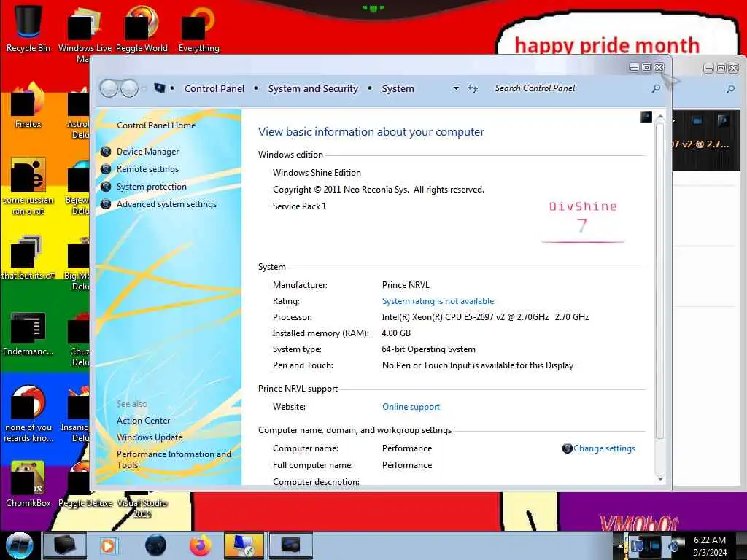Click the Computer name value 'Performance'

pos(407,448)
